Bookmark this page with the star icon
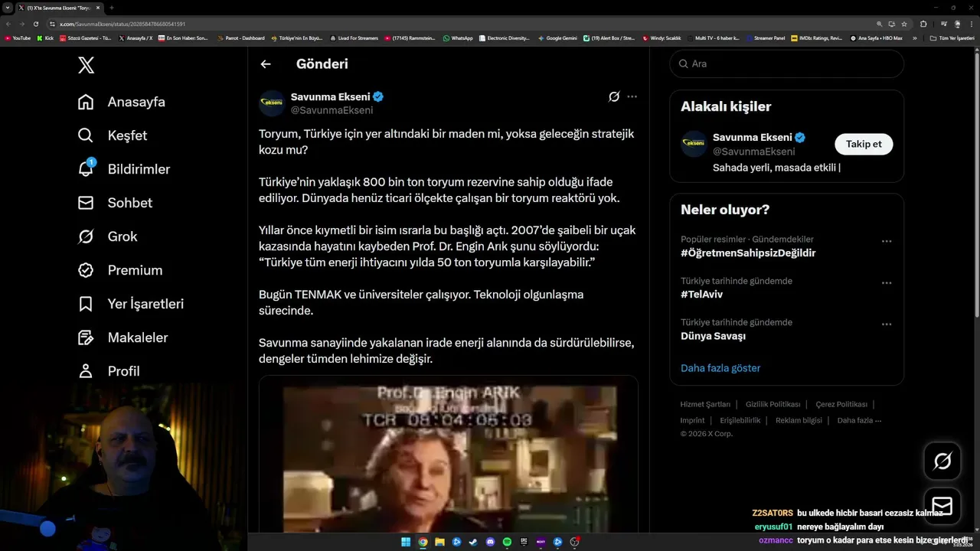Viewport: 980px width, 551px height. pos(904,24)
